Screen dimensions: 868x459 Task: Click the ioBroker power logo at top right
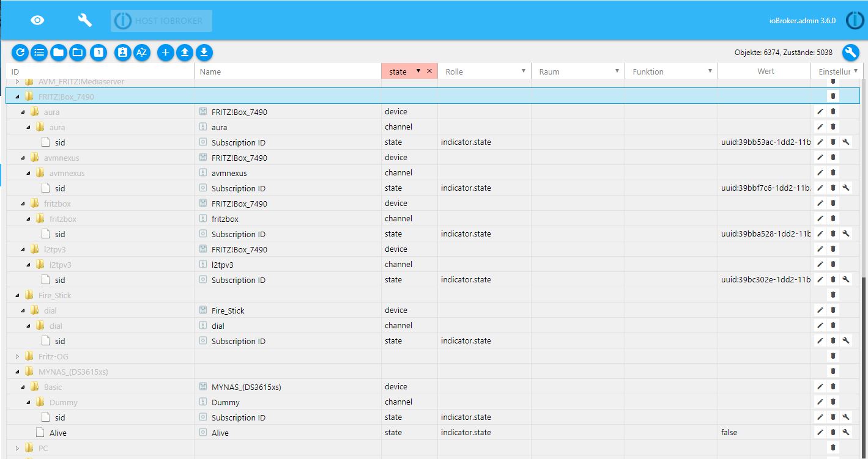pos(855,20)
